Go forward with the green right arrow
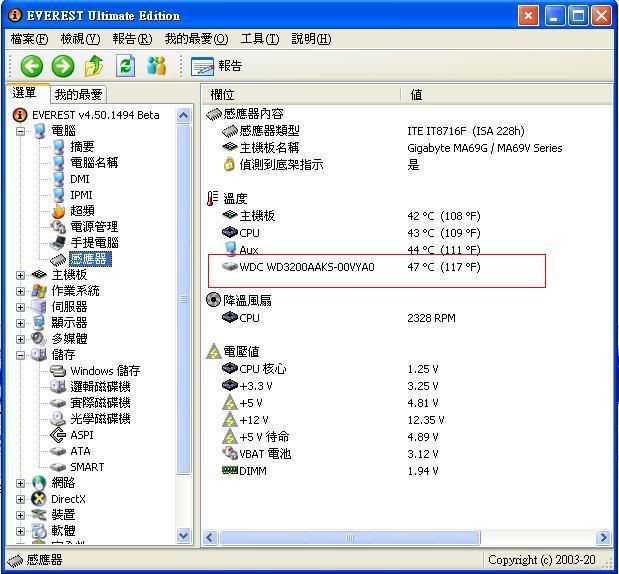This screenshot has width=619, height=574. [x=63, y=66]
